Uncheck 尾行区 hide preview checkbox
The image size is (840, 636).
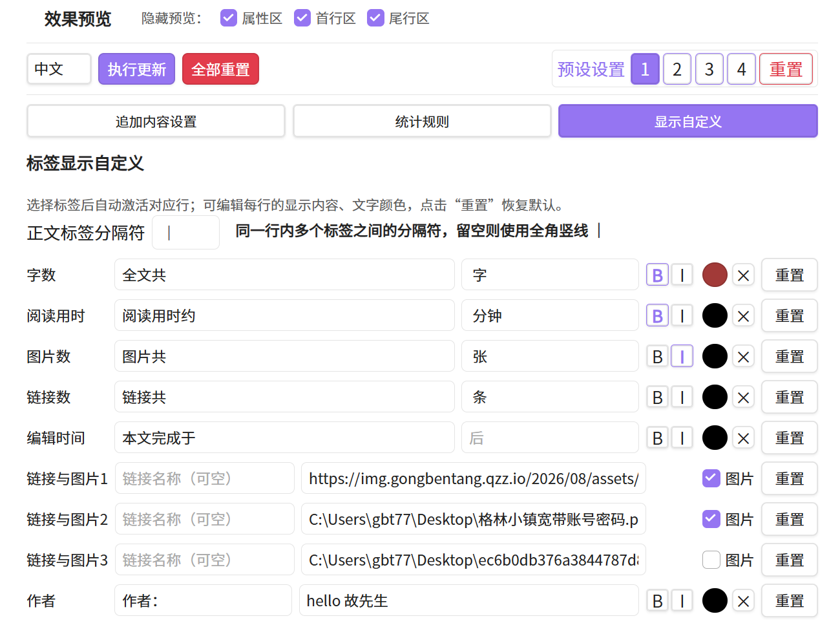point(375,18)
